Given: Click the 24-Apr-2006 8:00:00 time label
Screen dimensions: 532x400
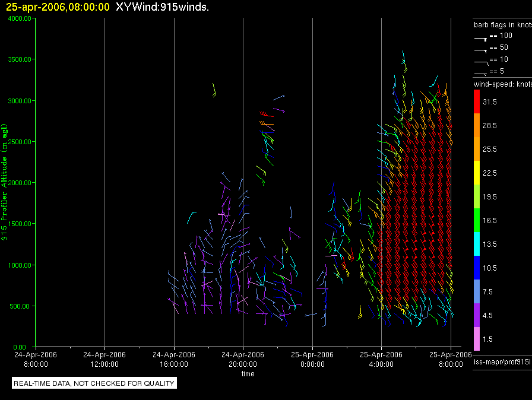Looking at the screenshot, I should point(36,359).
